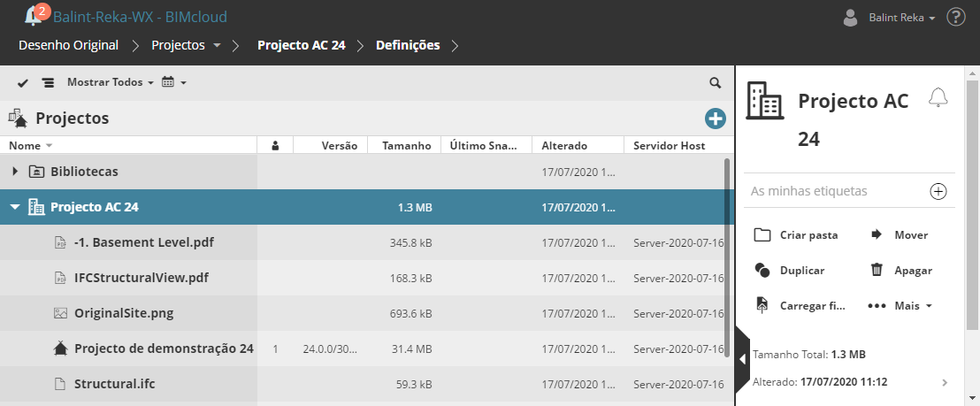Click the 59.3 kB size cell
This screenshot has width=980, height=406.
pyautogui.click(x=413, y=384)
